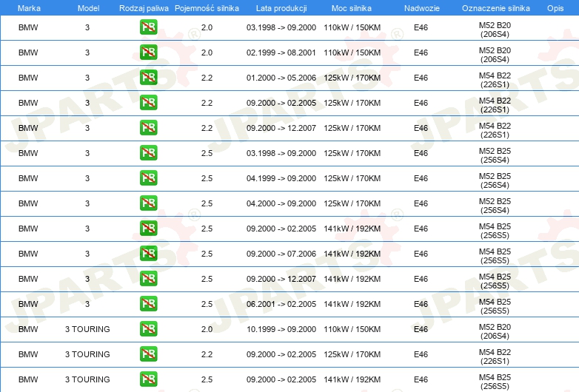The image size is (579, 392).
Task: Click E46 in the 02.1999 -> 08.2001 row
Action: (421, 53)
